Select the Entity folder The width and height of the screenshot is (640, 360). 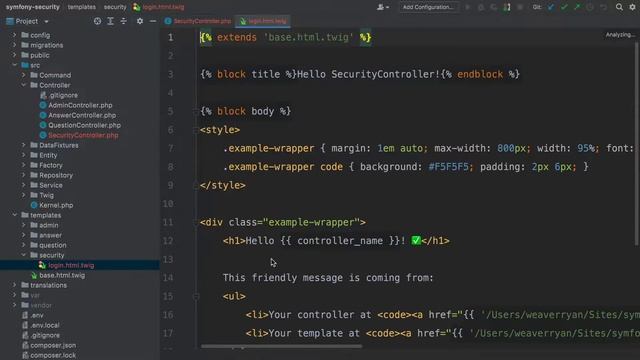tap(48, 155)
